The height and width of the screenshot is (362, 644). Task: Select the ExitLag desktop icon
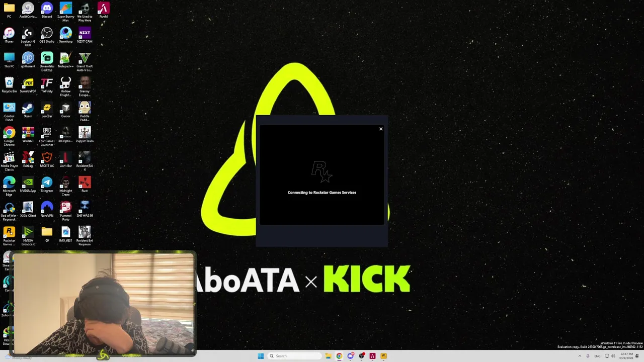click(28, 160)
